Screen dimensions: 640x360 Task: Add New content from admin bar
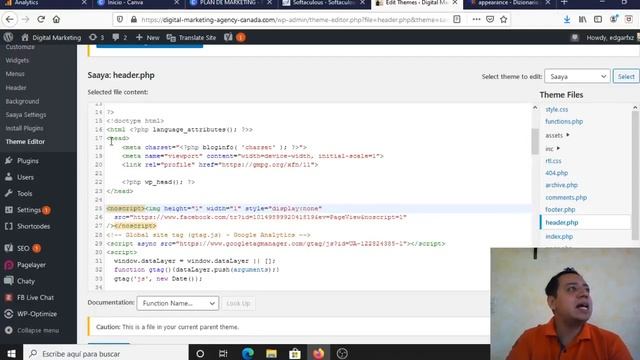tap(148, 38)
